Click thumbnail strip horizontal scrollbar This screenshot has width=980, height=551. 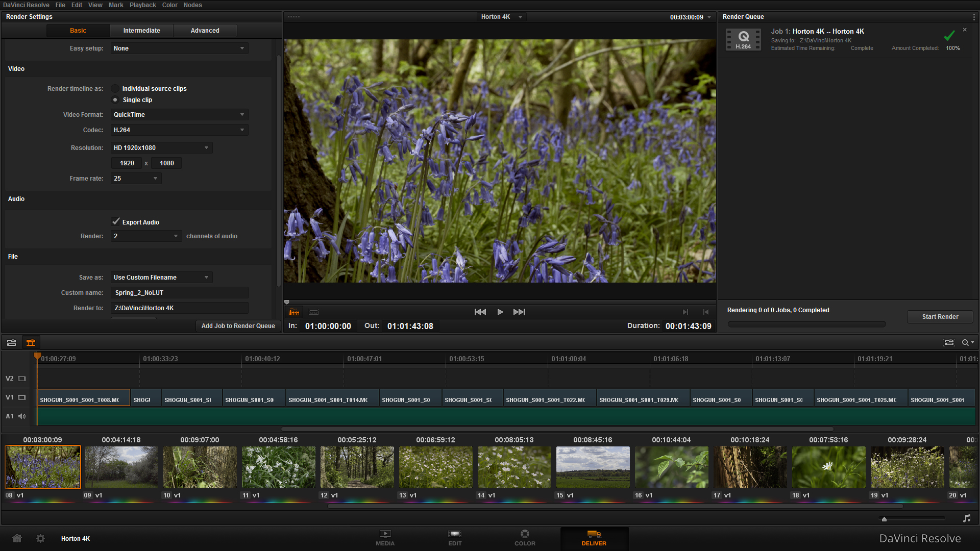(616, 507)
